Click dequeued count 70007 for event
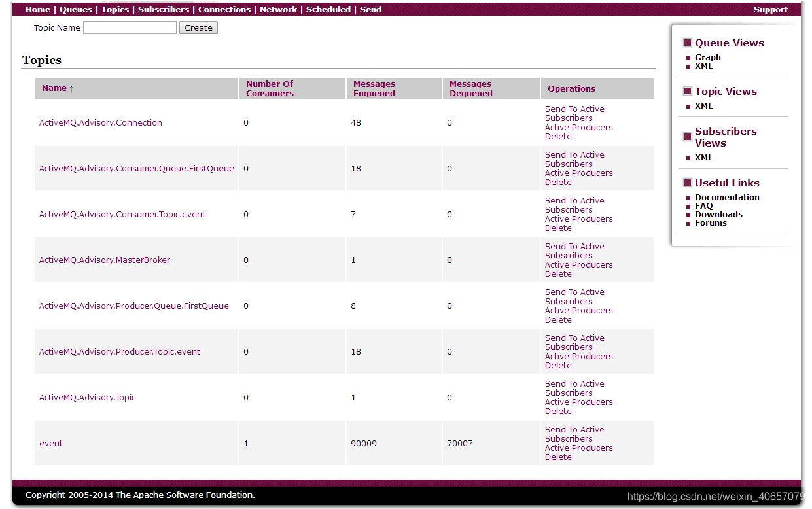Image resolution: width=812 pixels, height=509 pixels. [x=460, y=443]
